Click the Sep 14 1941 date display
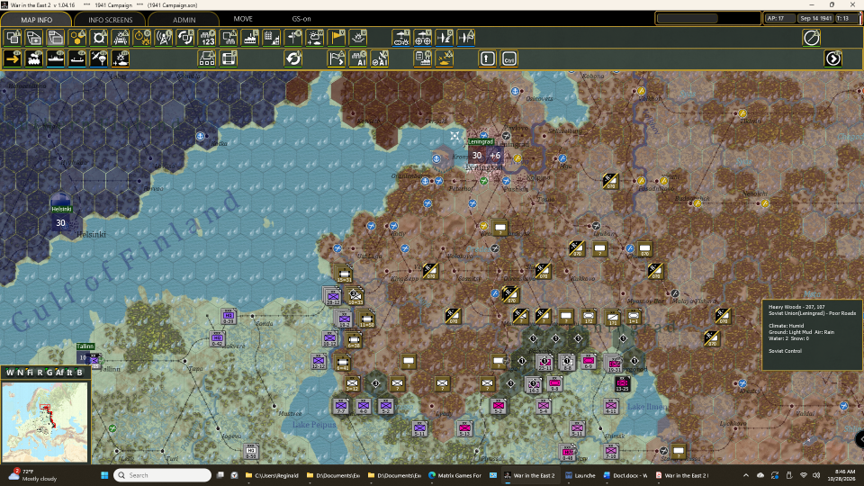The image size is (864, 486). click(x=816, y=18)
